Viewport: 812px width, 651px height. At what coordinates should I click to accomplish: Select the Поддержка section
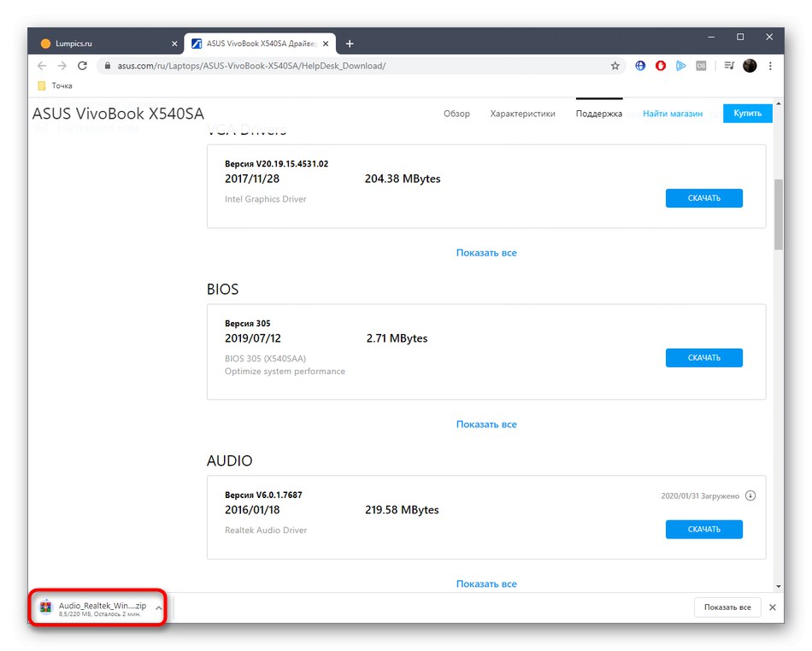(598, 114)
